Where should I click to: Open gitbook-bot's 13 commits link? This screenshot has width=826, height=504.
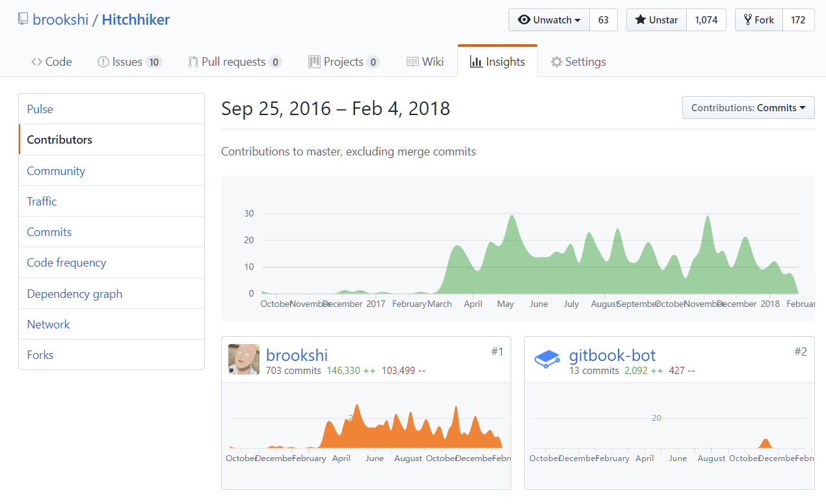point(594,371)
